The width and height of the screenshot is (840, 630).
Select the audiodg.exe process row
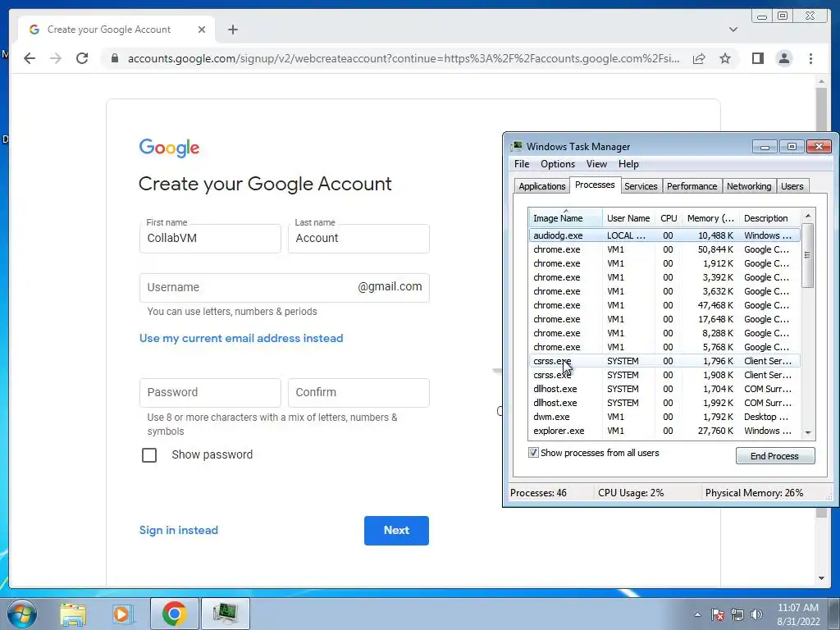point(664,235)
